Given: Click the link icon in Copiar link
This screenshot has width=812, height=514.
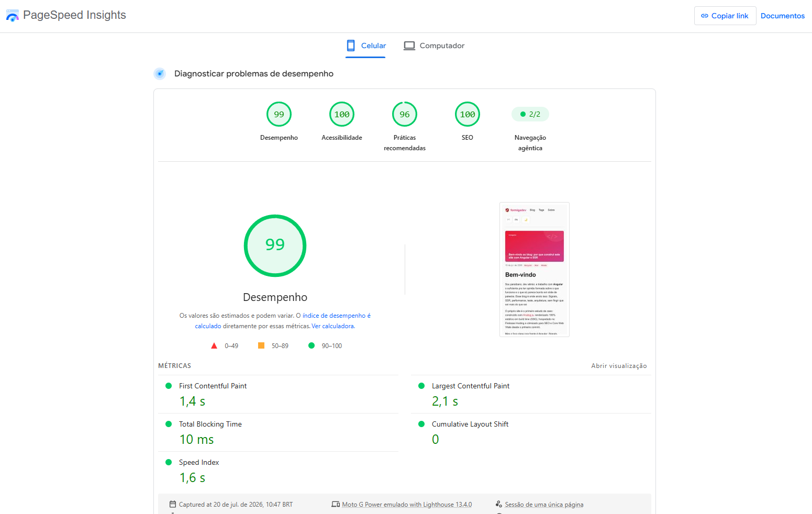Looking at the screenshot, I should point(705,16).
